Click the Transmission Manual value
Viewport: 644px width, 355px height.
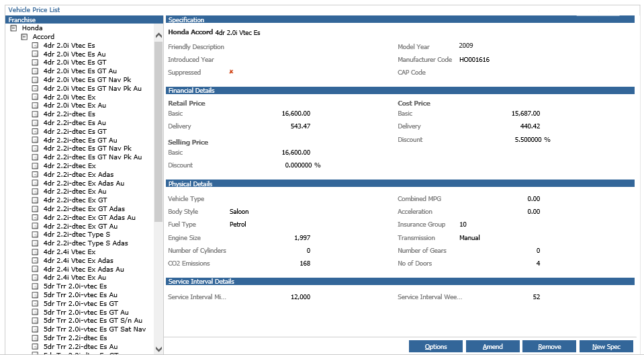pyautogui.click(x=469, y=238)
